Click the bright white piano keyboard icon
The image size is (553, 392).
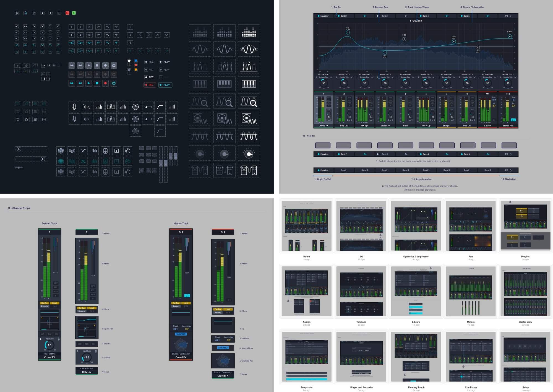[x=249, y=84]
